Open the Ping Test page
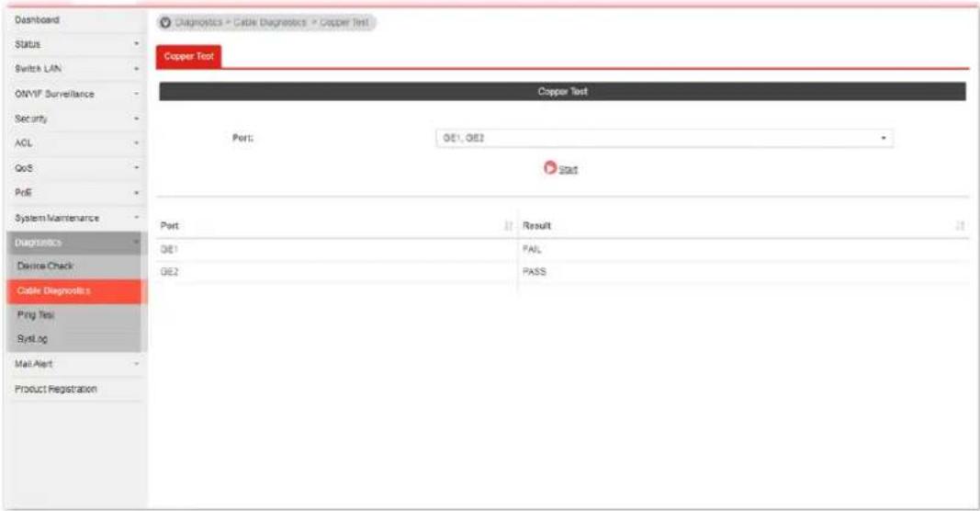This screenshot has height=511, width=980. click(x=75, y=315)
